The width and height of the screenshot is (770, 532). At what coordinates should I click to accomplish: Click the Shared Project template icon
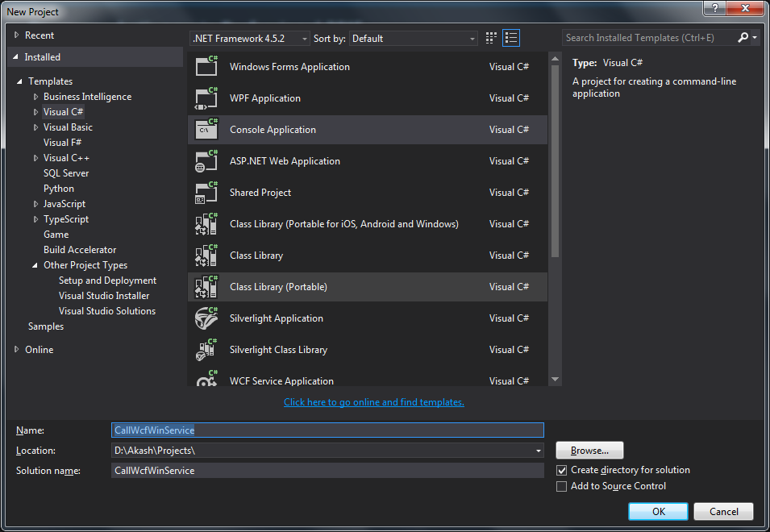[x=206, y=192]
